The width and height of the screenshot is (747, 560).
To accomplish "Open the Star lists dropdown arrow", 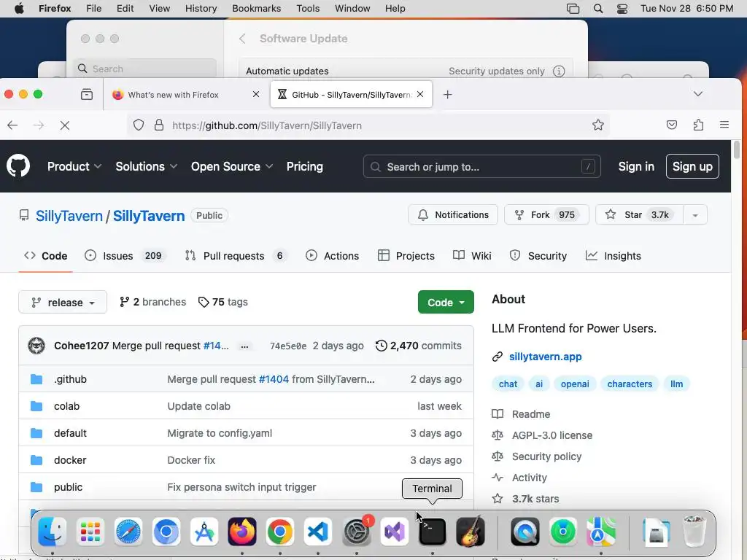I will pyautogui.click(x=695, y=215).
